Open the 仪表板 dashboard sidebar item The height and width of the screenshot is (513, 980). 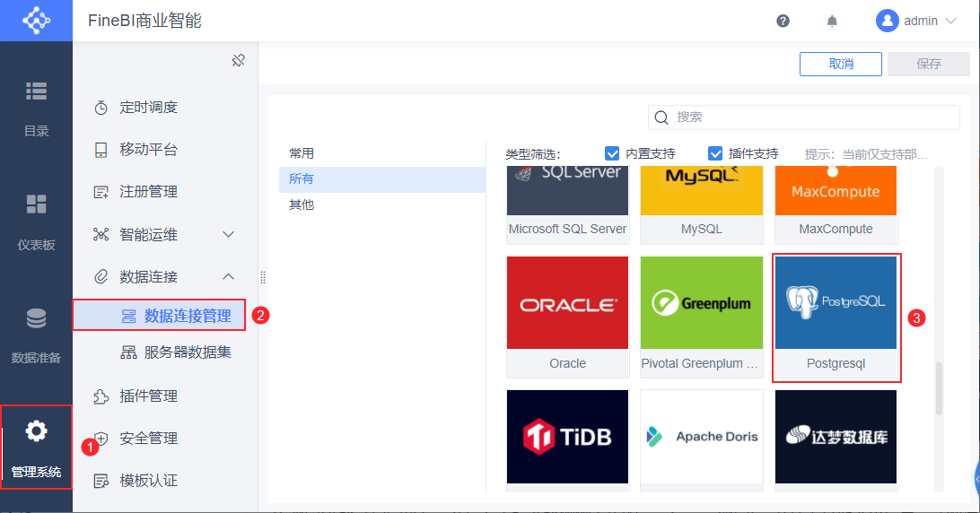(36, 222)
